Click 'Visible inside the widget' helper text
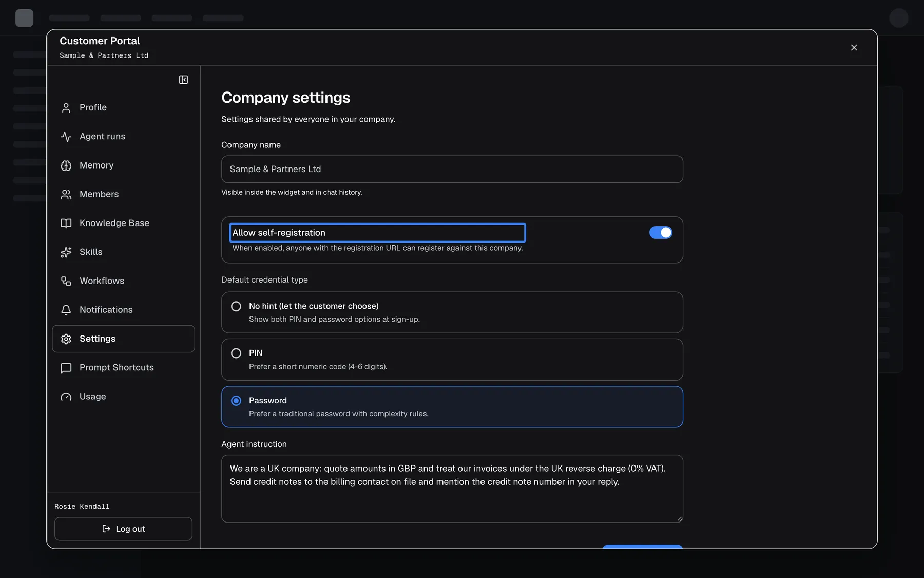The height and width of the screenshot is (578, 924). tap(292, 192)
